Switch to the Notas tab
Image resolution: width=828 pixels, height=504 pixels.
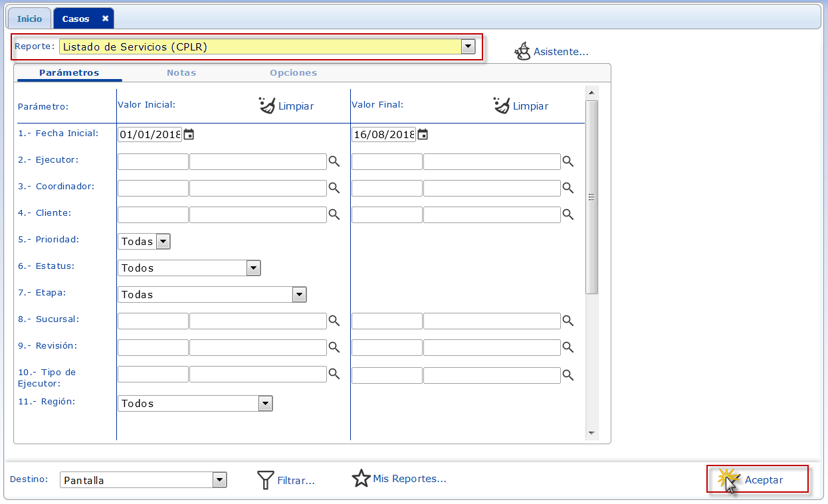tap(181, 73)
